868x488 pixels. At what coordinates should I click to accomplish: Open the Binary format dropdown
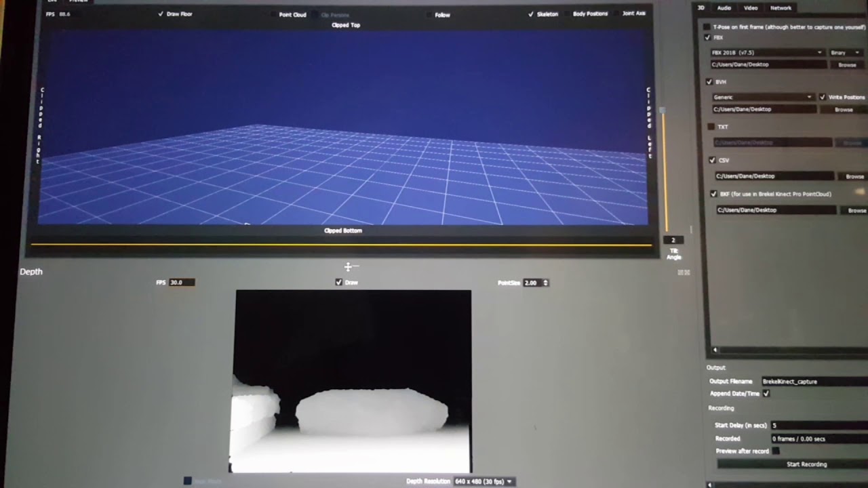pyautogui.click(x=846, y=52)
